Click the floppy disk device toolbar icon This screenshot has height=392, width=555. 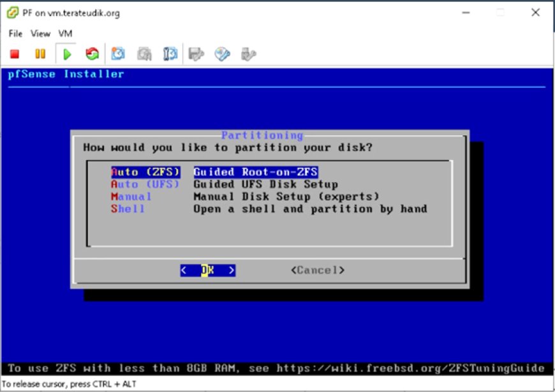tap(196, 54)
